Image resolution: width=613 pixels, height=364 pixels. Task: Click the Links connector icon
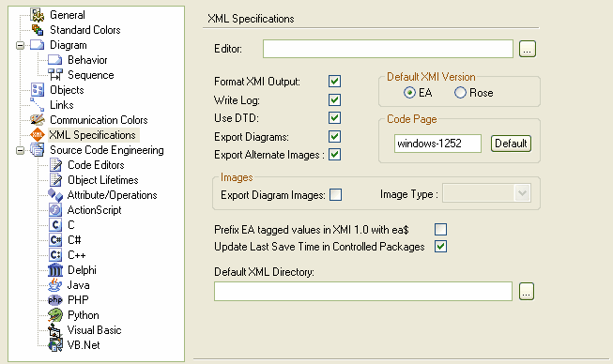pyautogui.click(x=38, y=105)
